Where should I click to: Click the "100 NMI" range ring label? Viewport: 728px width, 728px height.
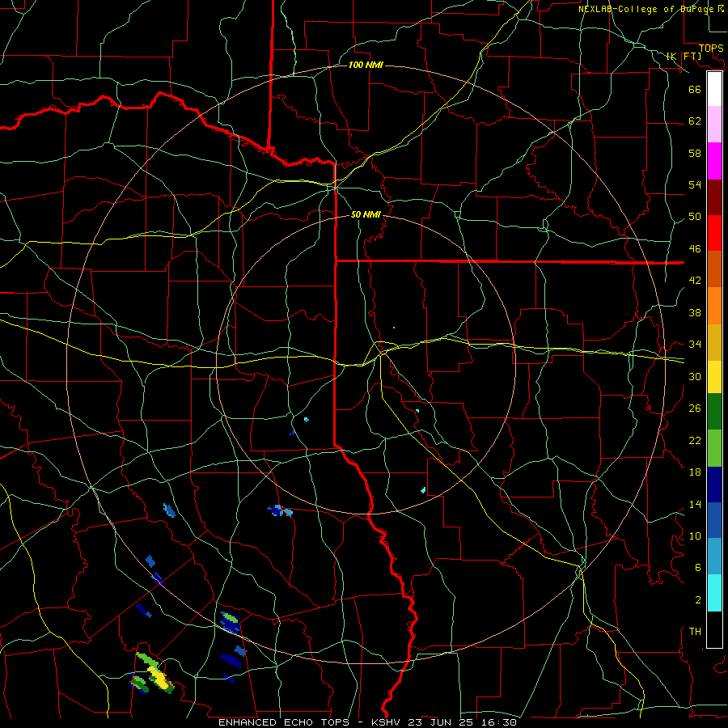[366, 65]
